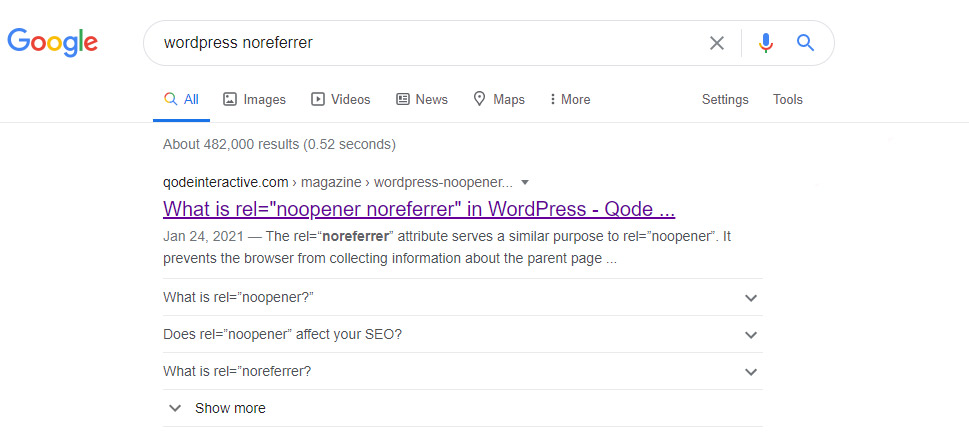Start voice search with microphone icon
The height and width of the screenshot is (448, 969).
pyautogui.click(x=766, y=43)
